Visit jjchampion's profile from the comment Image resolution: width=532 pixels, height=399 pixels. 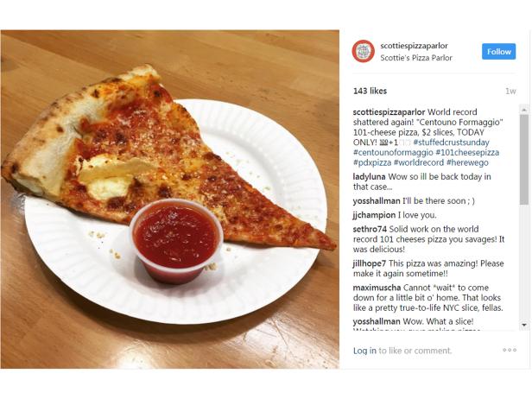pos(374,215)
